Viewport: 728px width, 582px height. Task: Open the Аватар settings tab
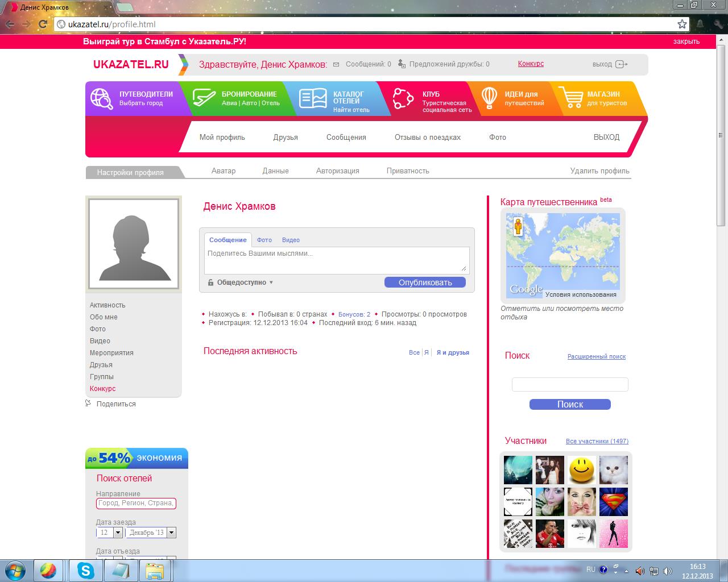[224, 171]
